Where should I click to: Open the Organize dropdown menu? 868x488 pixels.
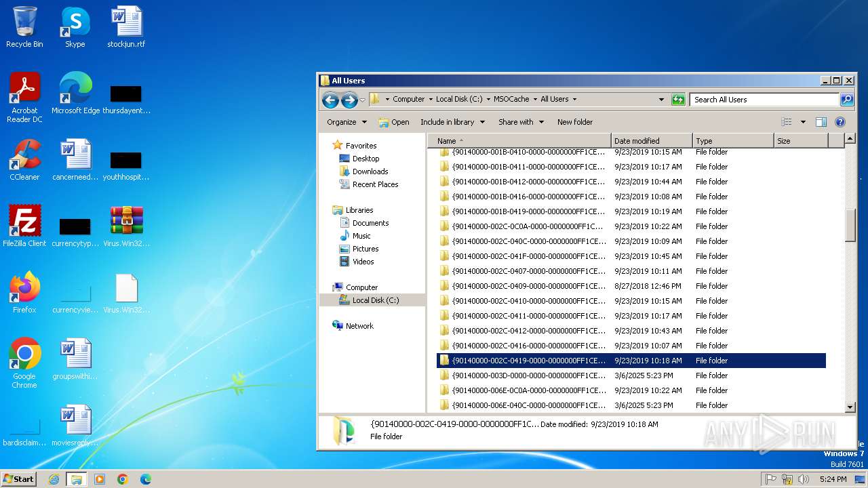click(x=347, y=122)
